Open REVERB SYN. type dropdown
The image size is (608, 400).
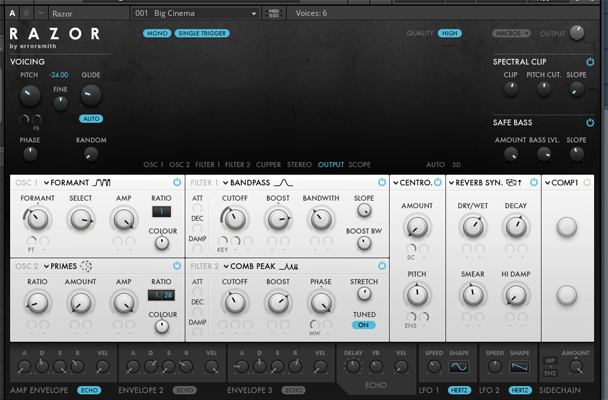[476, 183]
